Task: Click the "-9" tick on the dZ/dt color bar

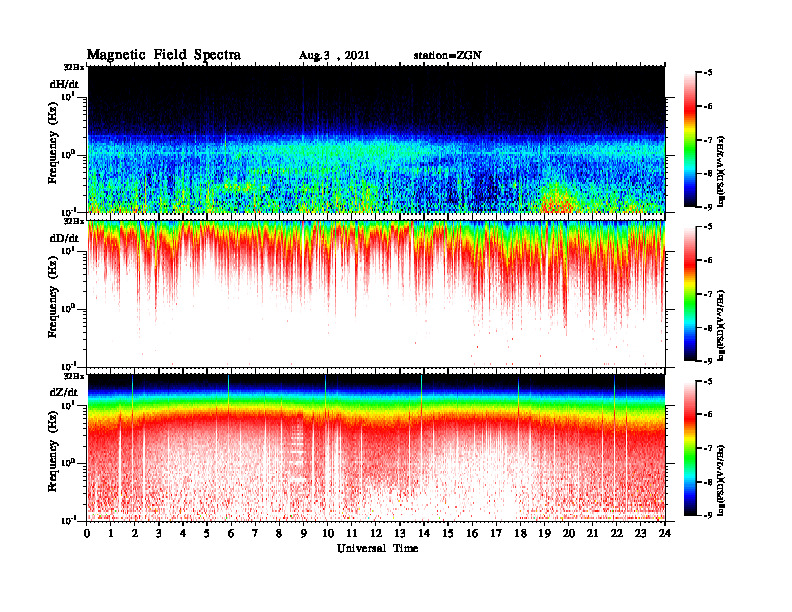Action: coord(708,515)
